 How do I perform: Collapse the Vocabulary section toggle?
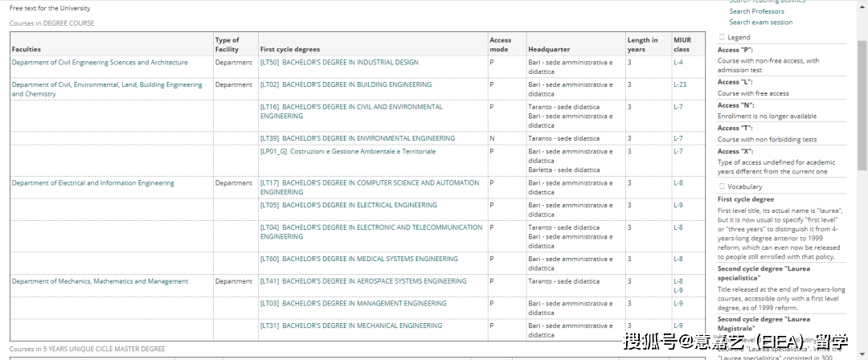[722, 186]
